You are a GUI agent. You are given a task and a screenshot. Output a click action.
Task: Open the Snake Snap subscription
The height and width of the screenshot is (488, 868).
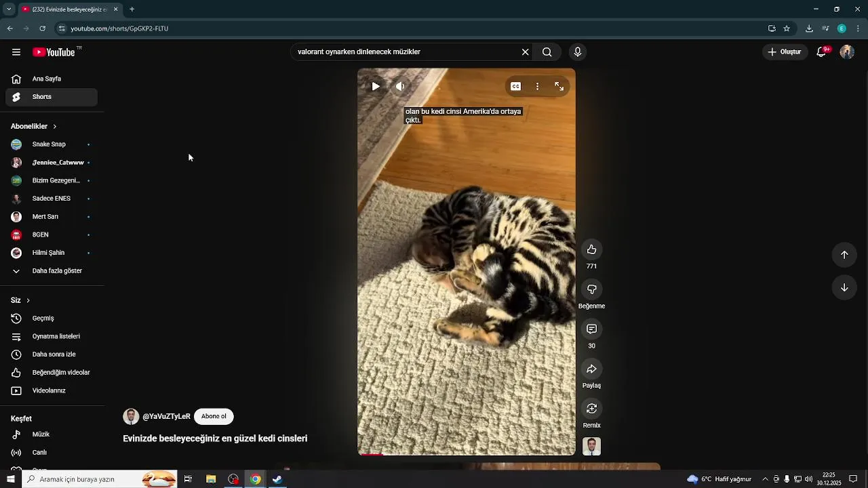[x=52, y=144]
